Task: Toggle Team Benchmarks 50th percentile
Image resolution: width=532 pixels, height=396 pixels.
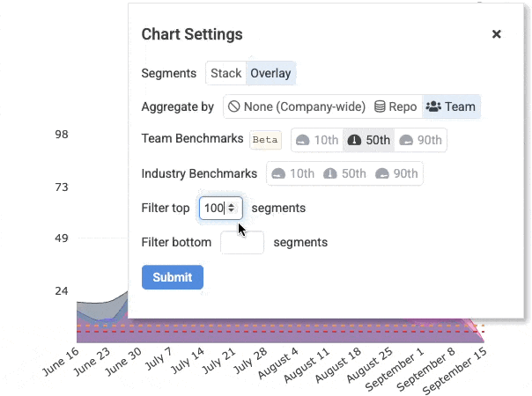Action: [x=367, y=140]
